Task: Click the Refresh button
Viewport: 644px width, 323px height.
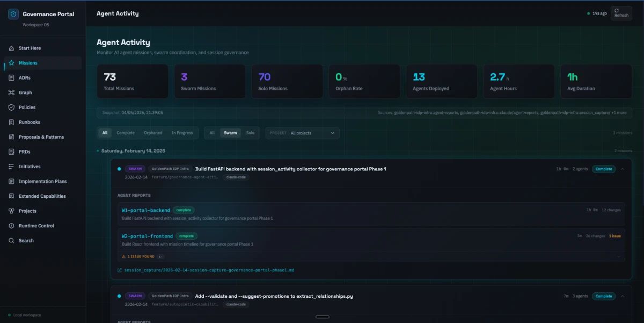Action: point(621,13)
